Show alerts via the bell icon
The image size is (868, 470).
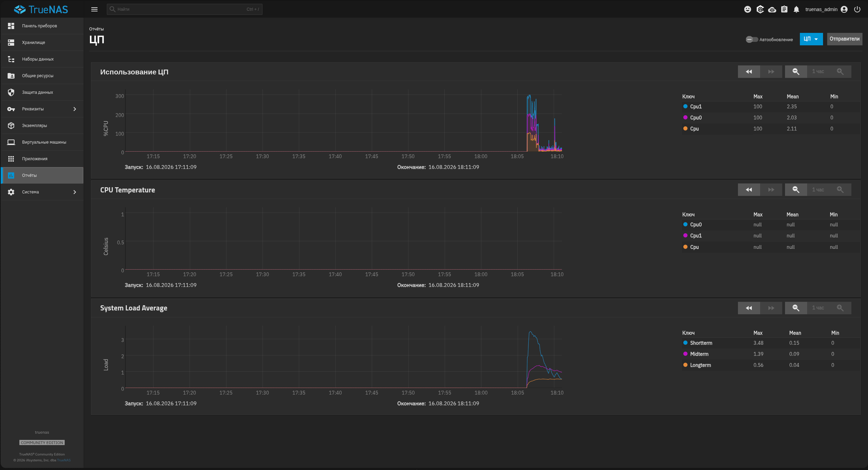pos(796,9)
